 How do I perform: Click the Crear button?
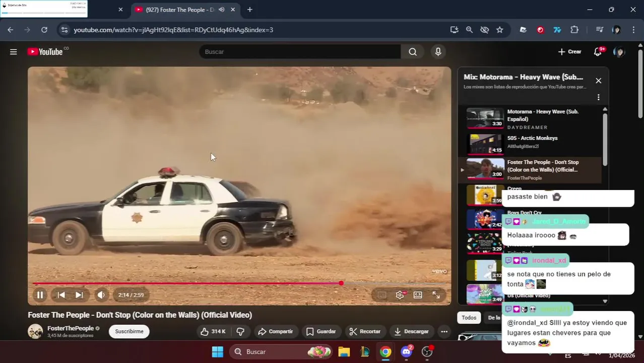[x=569, y=52]
